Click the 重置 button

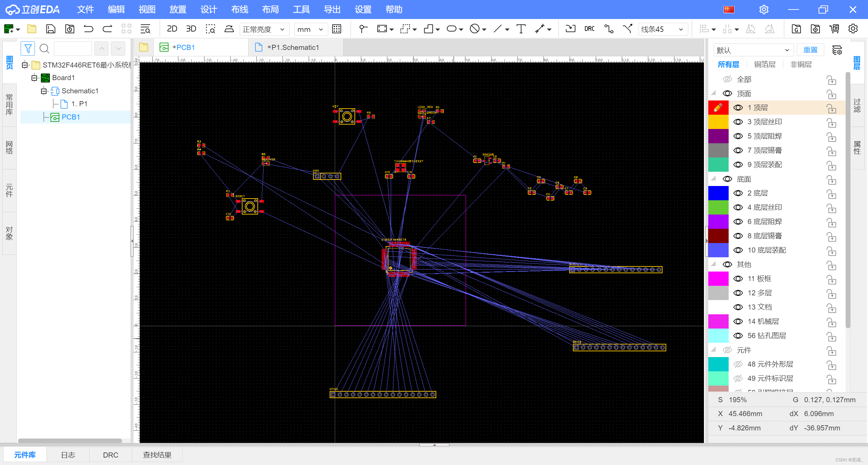(x=810, y=50)
